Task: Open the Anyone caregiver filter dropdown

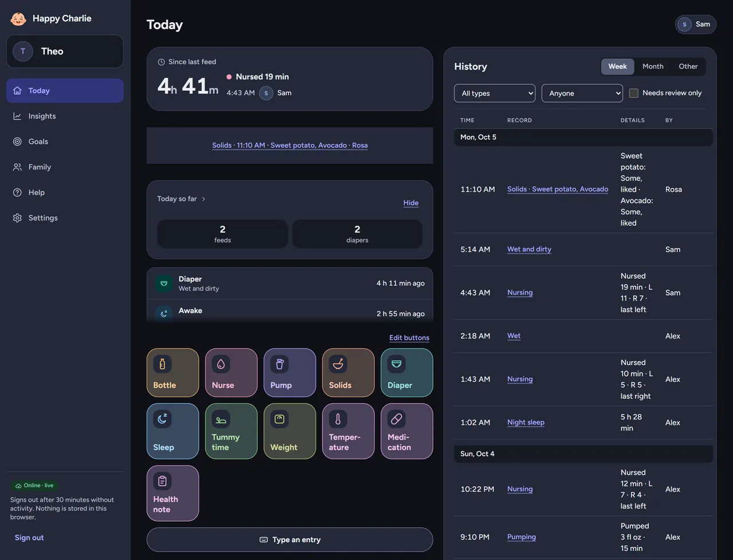Action: (x=582, y=93)
